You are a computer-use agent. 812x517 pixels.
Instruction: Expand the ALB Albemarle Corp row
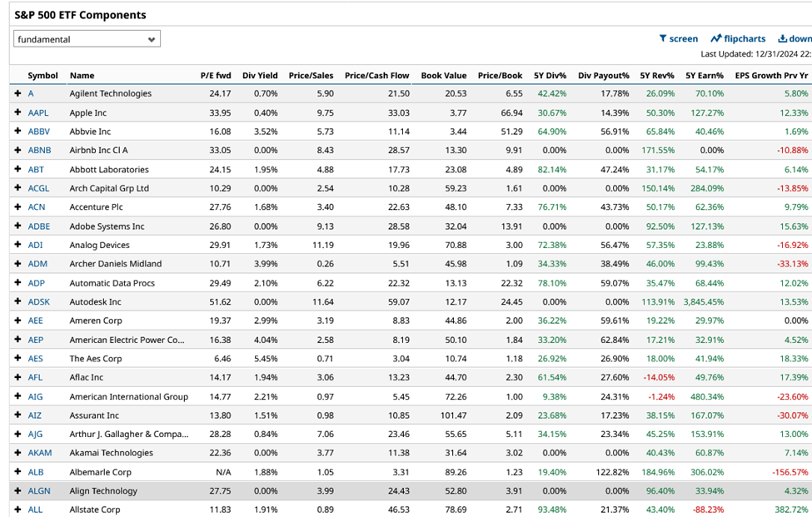point(18,472)
